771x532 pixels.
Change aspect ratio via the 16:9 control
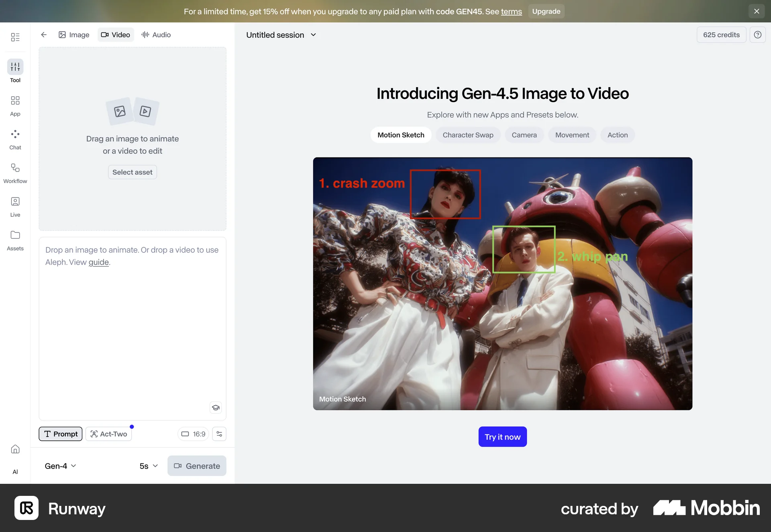tap(193, 434)
